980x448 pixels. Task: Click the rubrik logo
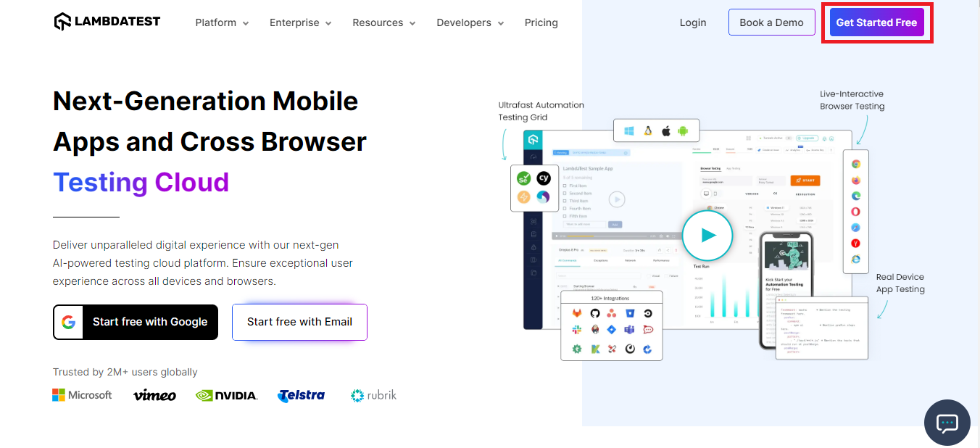(x=373, y=395)
